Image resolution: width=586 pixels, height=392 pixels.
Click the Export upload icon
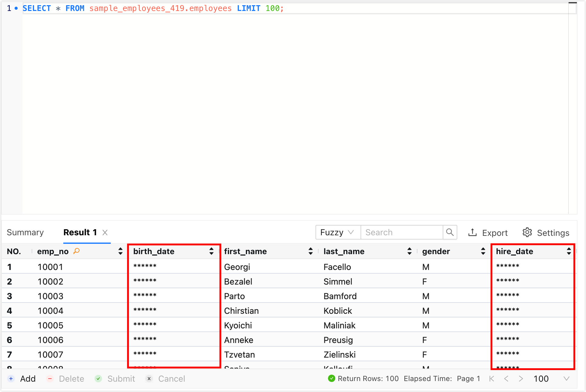472,233
